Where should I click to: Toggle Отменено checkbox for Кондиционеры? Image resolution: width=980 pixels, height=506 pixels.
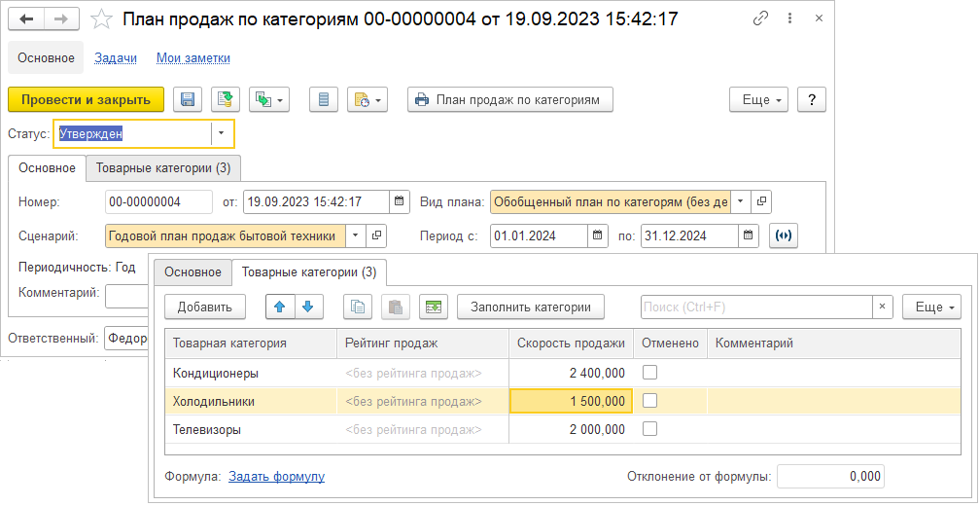pos(649,373)
